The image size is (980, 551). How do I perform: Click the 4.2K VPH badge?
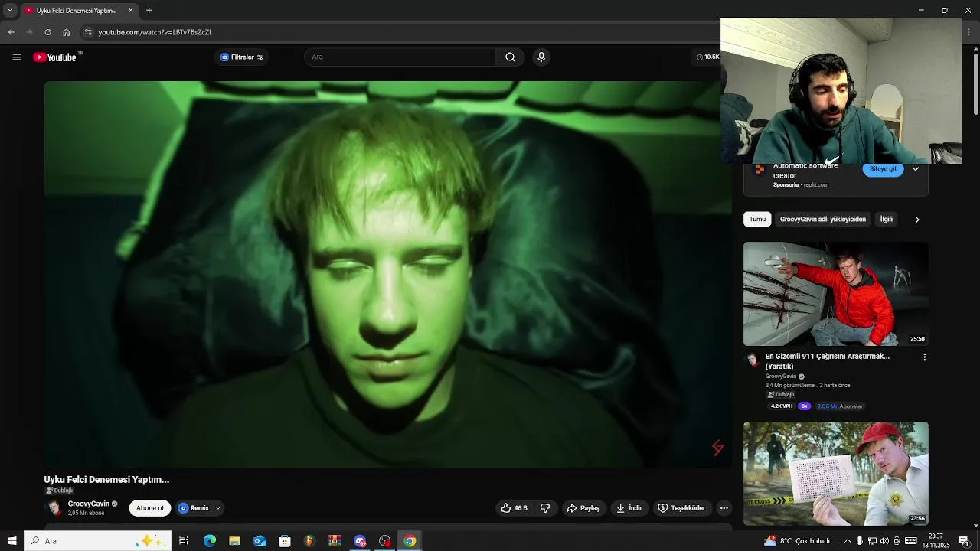(x=781, y=406)
